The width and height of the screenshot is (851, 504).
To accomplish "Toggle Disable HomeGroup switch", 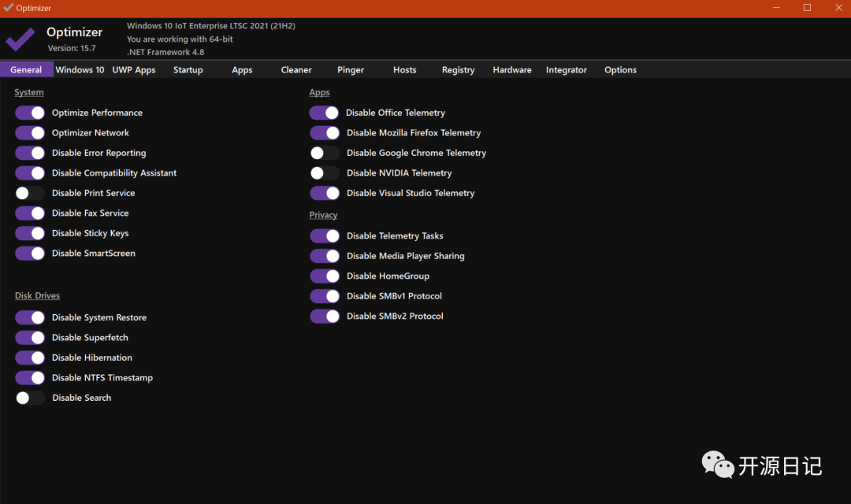I will tap(325, 276).
